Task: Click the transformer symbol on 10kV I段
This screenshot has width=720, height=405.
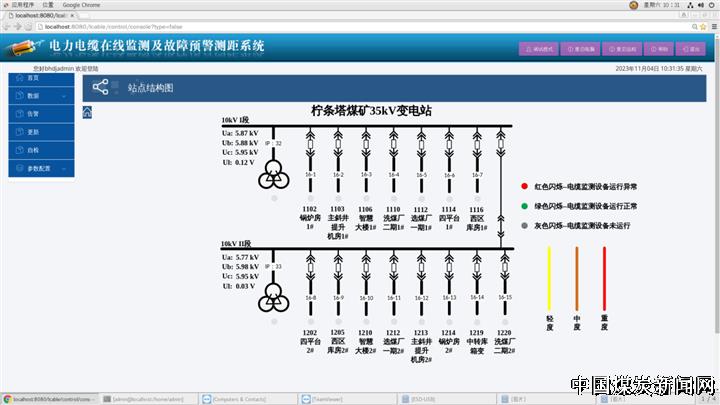Action: tap(271, 177)
